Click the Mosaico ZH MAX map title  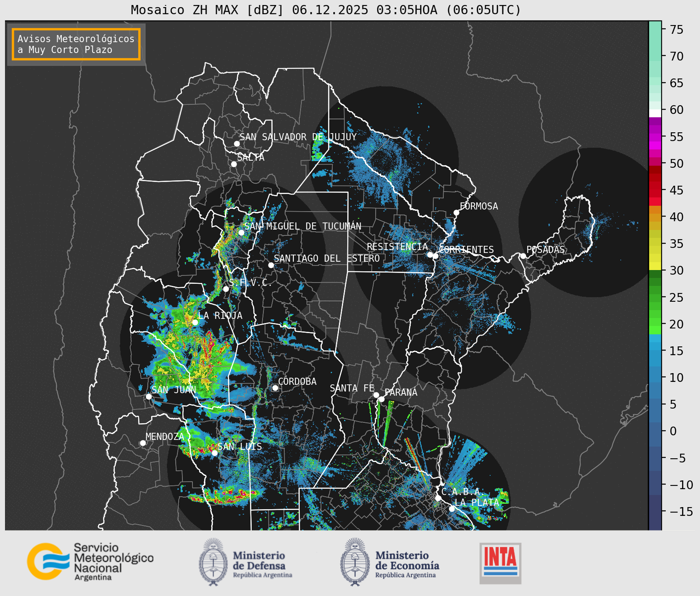pos(326,10)
